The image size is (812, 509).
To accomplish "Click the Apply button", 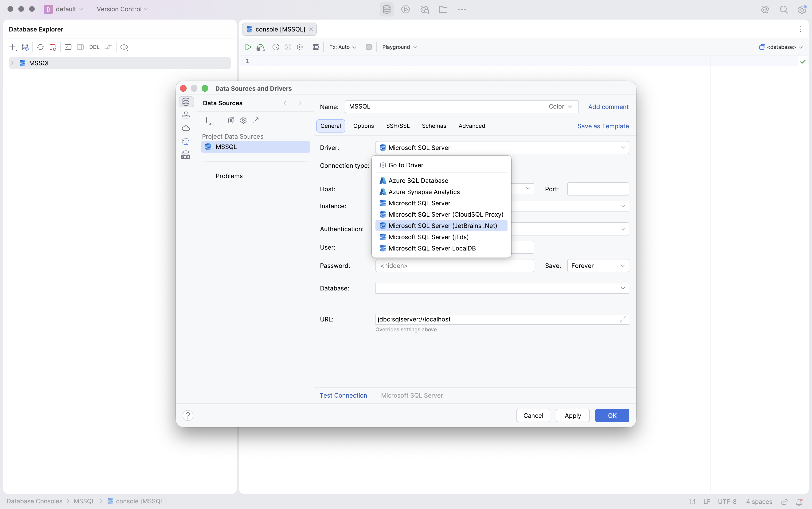I will tap(573, 415).
